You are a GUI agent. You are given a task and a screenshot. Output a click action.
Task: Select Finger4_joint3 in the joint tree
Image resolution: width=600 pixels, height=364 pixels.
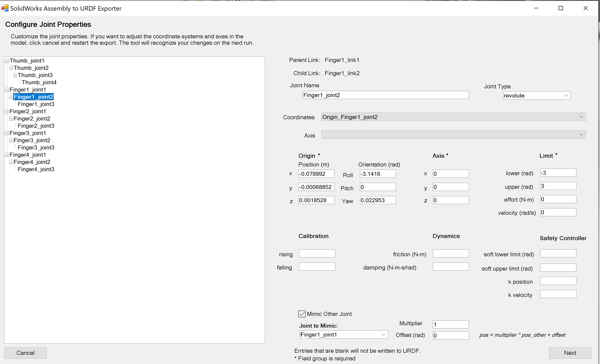tap(36, 169)
